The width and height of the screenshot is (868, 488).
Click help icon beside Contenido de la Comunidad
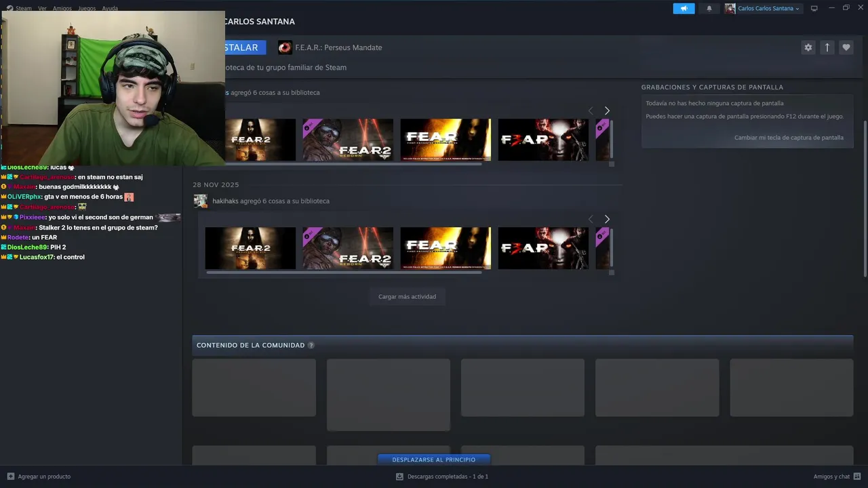point(311,345)
